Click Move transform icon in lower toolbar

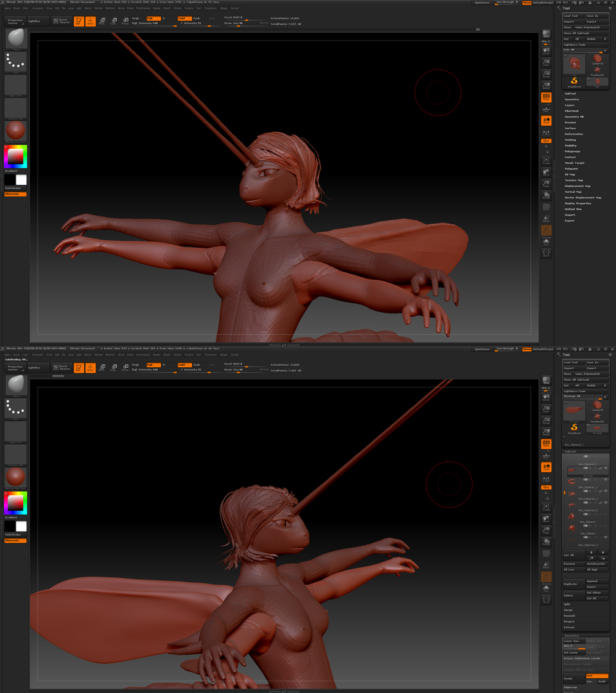point(102,368)
